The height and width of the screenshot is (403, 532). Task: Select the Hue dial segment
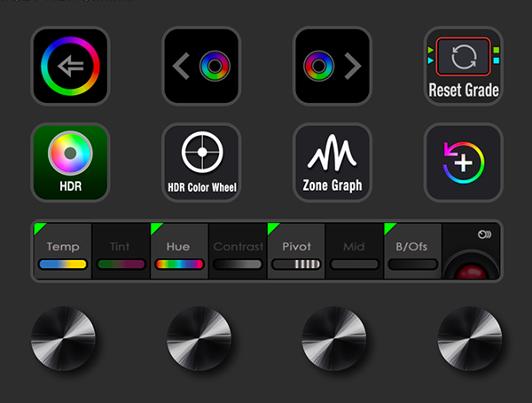(179, 251)
